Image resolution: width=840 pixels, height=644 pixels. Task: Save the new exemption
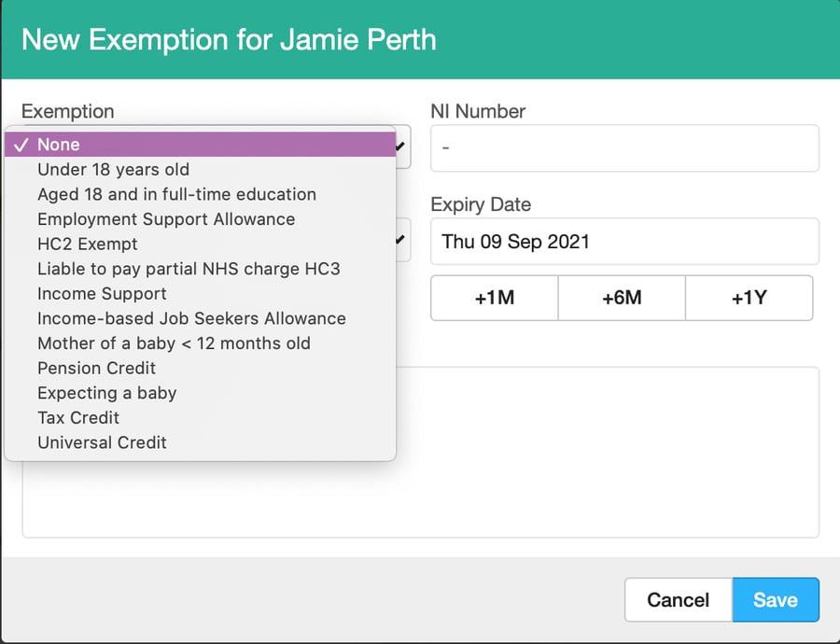click(x=775, y=600)
